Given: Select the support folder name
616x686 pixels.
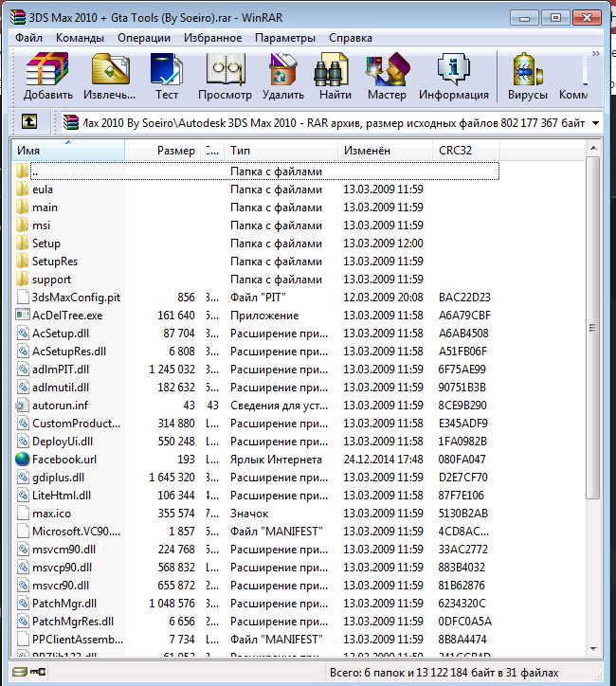Looking at the screenshot, I should click(51, 280).
